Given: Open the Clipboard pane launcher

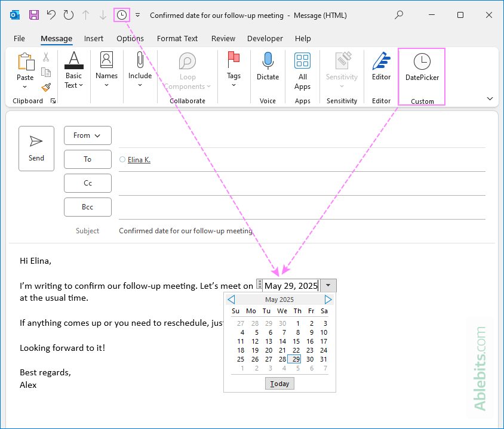Looking at the screenshot, I should (x=53, y=101).
